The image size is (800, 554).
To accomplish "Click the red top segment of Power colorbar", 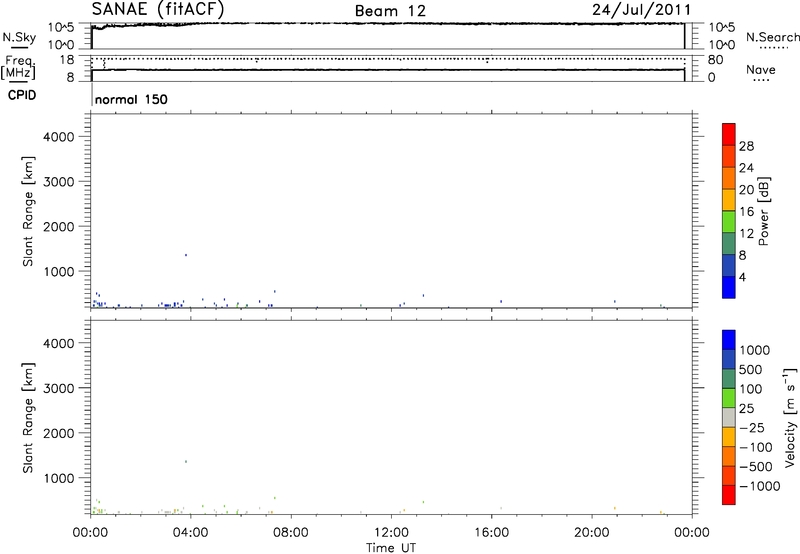I will point(729,134).
